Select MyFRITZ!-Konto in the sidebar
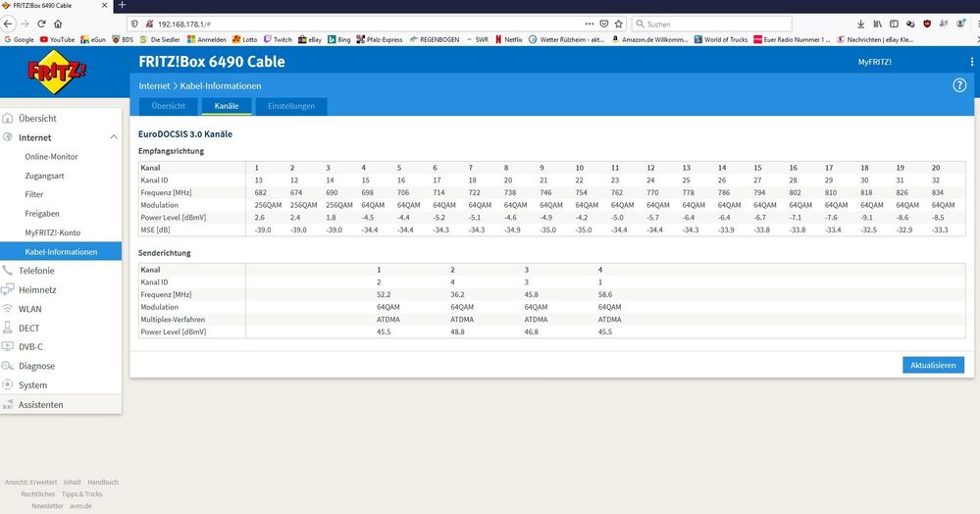 53,232
